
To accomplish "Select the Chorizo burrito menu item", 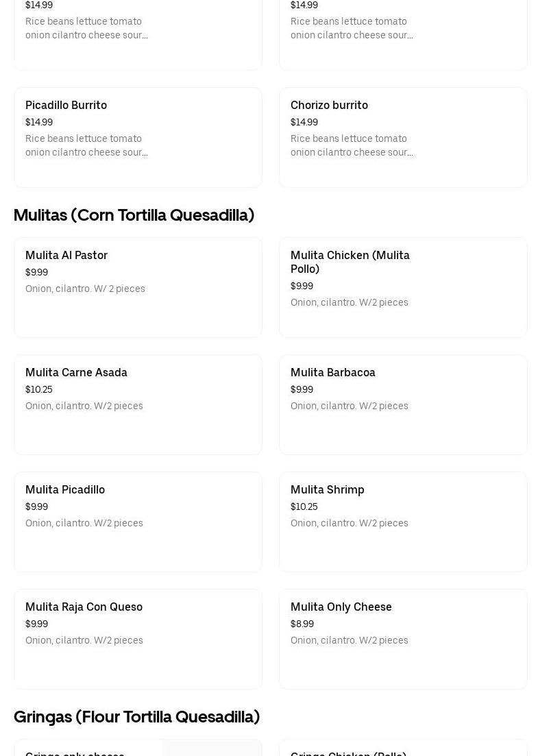I will 329,106.
